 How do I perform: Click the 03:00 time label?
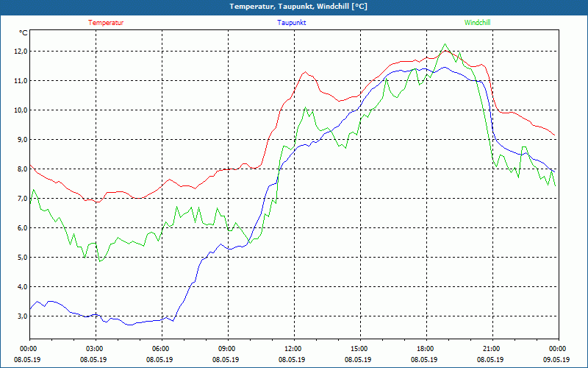click(93, 349)
